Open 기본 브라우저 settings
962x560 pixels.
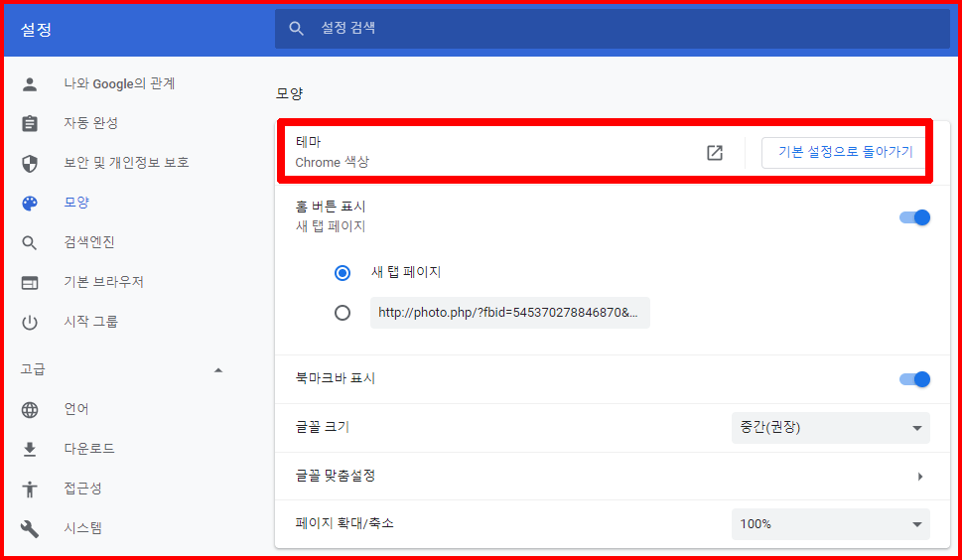[103, 282]
